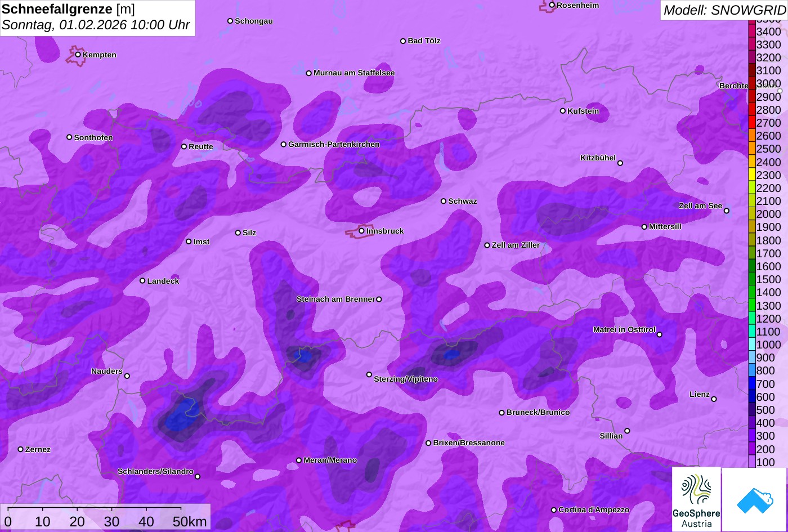This screenshot has width=788, height=532.
Task: Click the Steinach am Brenner label
Action: [335, 299]
